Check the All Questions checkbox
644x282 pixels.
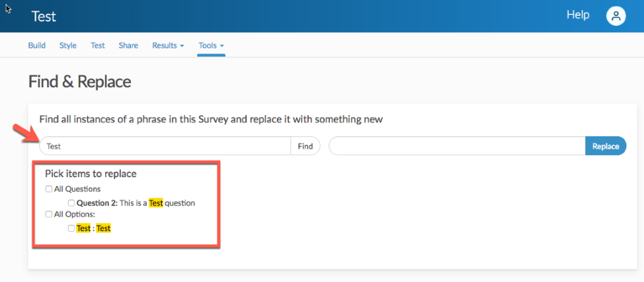(49, 189)
